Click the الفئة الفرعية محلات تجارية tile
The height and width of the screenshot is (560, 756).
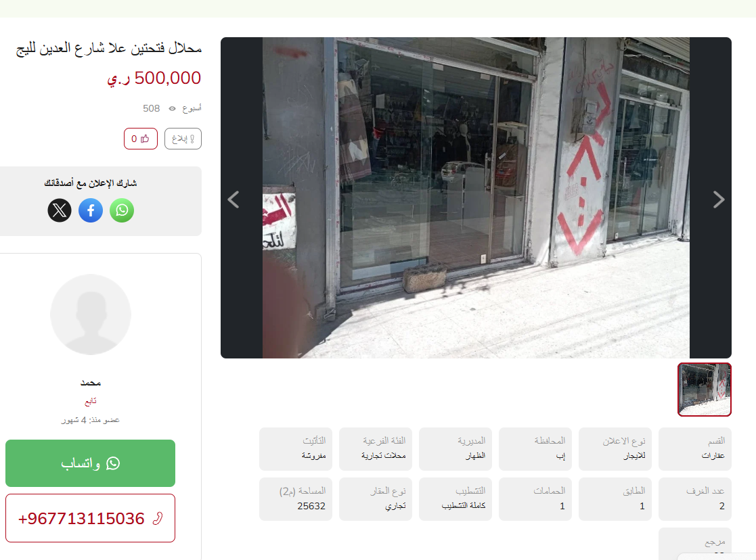pyautogui.click(x=376, y=449)
